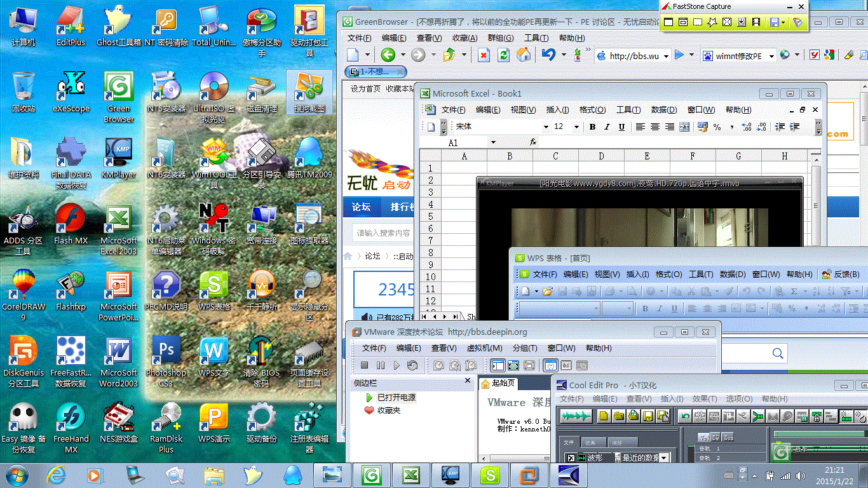Click the Excel decrease indent icon
The height and width of the screenshot is (488, 868).
click(x=780, y=127)
